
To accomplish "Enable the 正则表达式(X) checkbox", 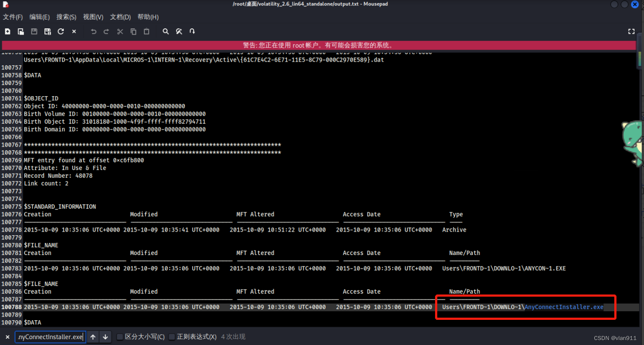I will click(172, 337).
